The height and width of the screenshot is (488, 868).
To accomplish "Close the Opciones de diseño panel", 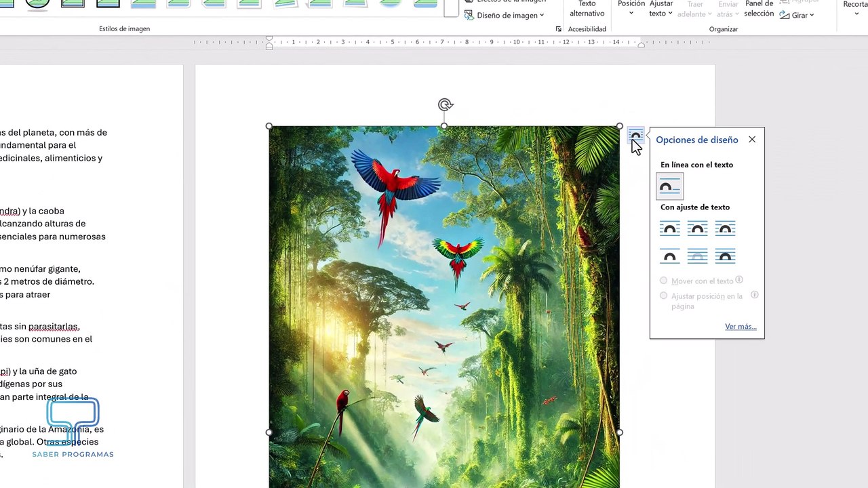I will pyautogui.click(x=752, y=140).
